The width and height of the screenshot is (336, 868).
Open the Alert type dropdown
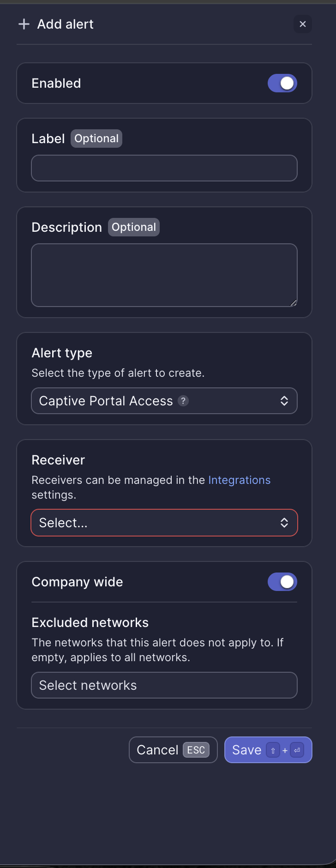pos(164,401)
